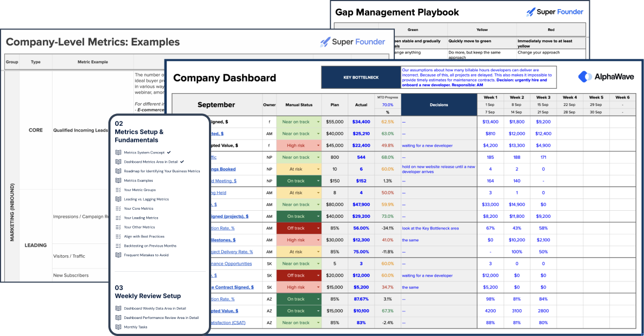Open the Leading vs. Lagging Metrics lesson
This screenshot has height=336, width=644.
click(x=146, y=199)
